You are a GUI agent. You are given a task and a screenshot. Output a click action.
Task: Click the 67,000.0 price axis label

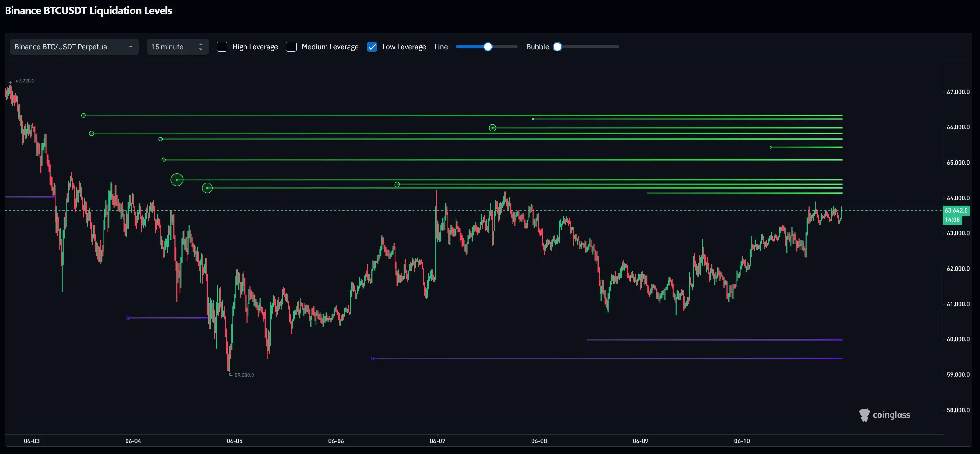(958, 92)
